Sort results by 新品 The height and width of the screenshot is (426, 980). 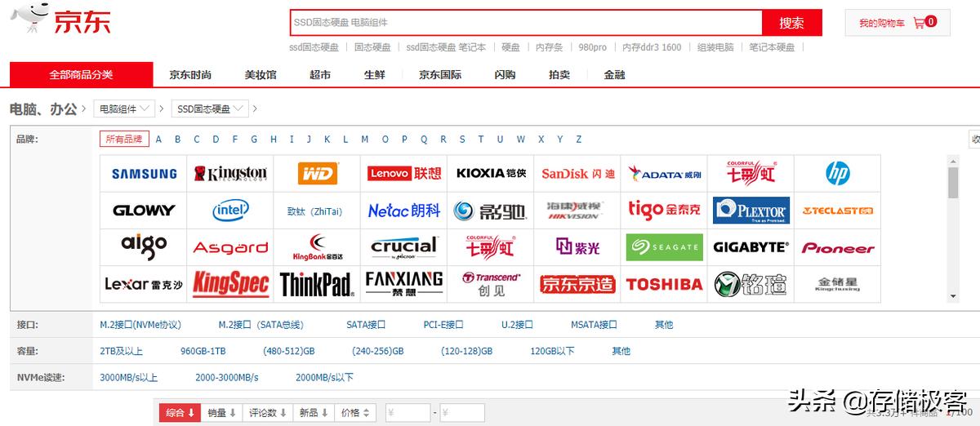point(314,413)
